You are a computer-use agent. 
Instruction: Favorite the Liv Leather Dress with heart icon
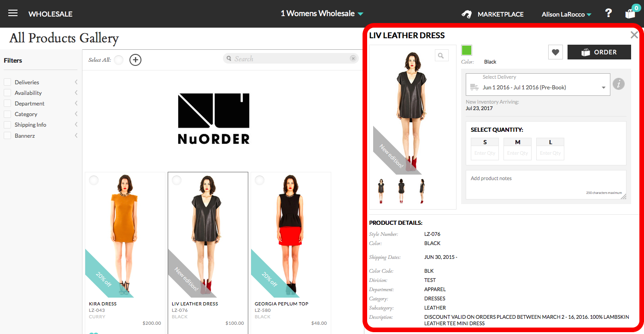(x=556, y=52)
